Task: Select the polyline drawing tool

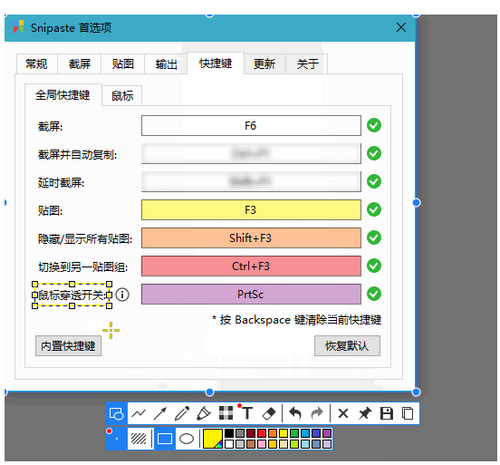Action: click(x=139, y=414)
